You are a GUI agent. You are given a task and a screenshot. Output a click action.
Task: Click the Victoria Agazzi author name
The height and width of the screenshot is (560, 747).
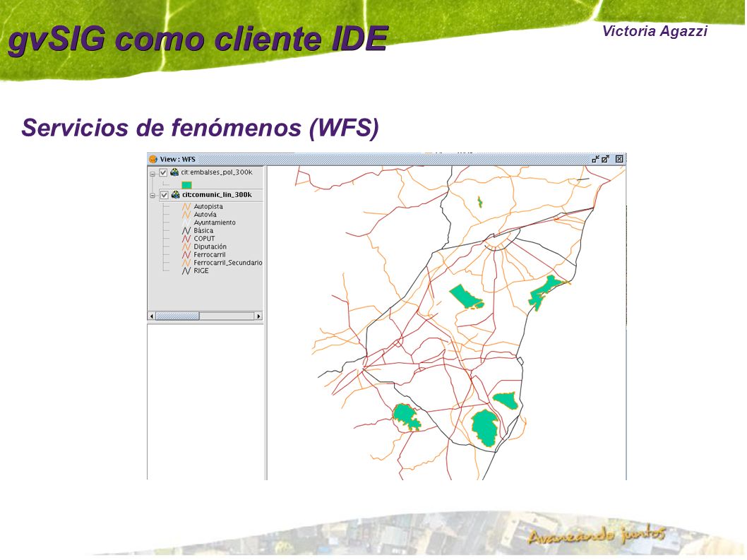coord(655,31)
